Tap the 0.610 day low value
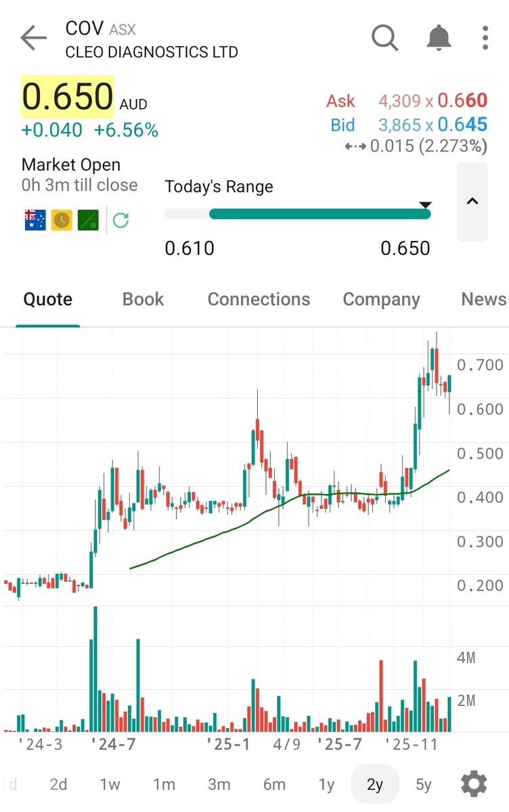Image resolution: width=509 pixels, height=812 pixels. (x=190, y=248)
